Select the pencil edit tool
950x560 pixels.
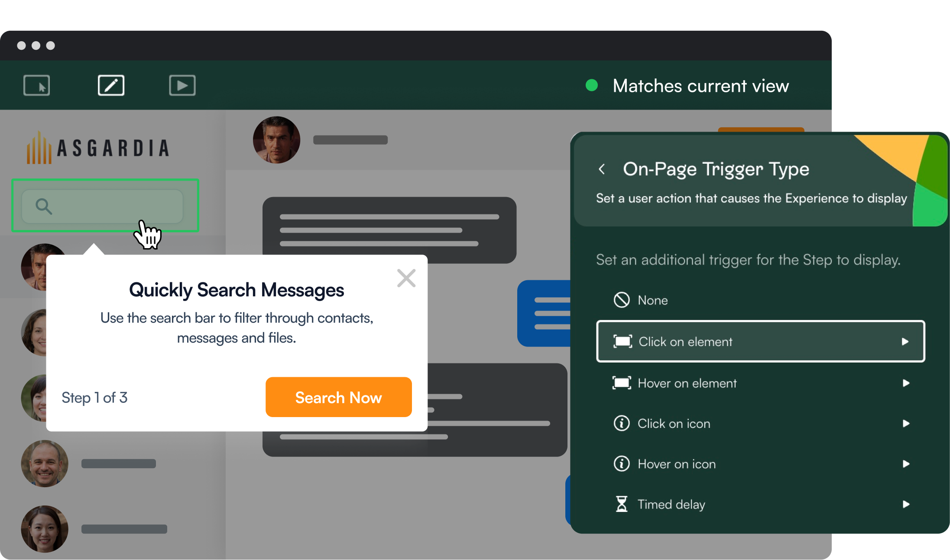111,85
